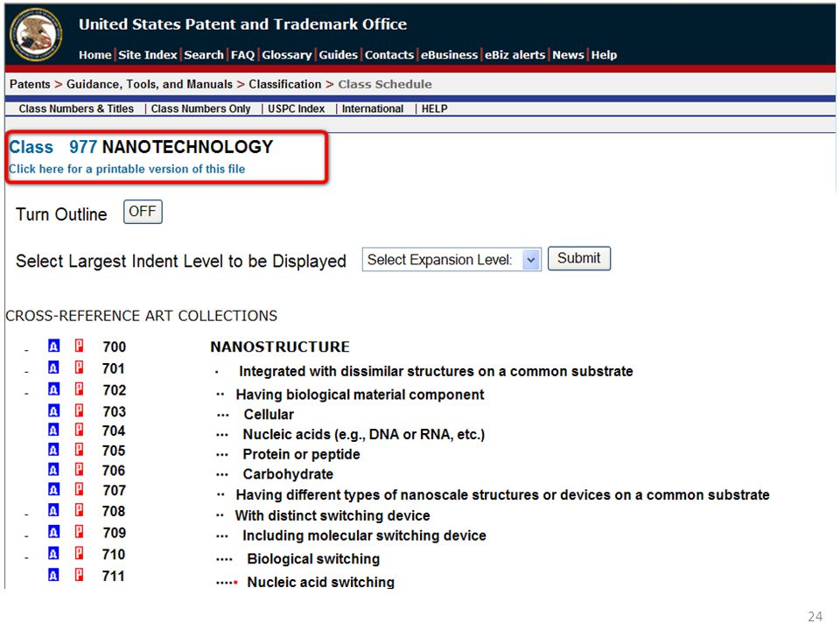This screenshot has width=840, height=630.
Task: Open blue A icon for subclass 705
Action: 53,450
